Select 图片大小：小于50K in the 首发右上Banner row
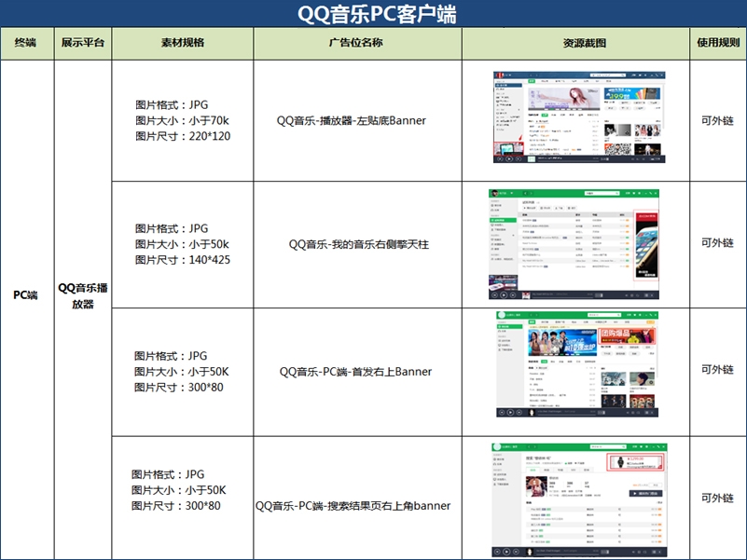Image resolution: width=747 pixels, height=560 pixels. (182, 372)
